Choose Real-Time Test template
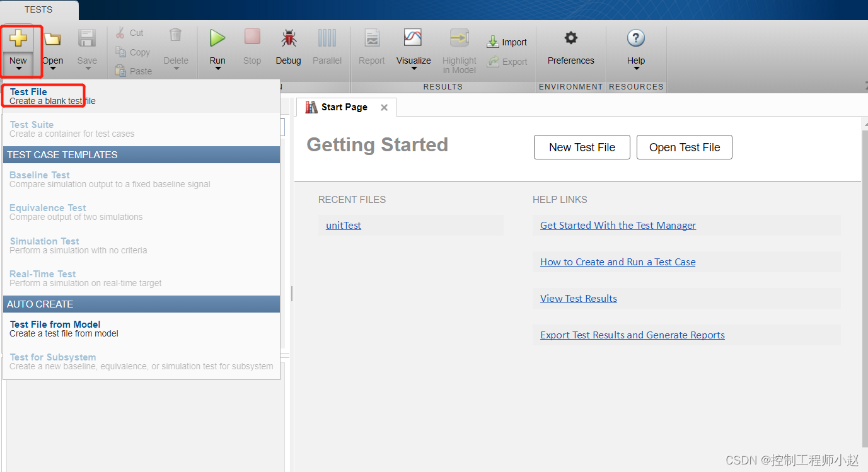Viewport: 868px width, 472px height. click(141, 279)
